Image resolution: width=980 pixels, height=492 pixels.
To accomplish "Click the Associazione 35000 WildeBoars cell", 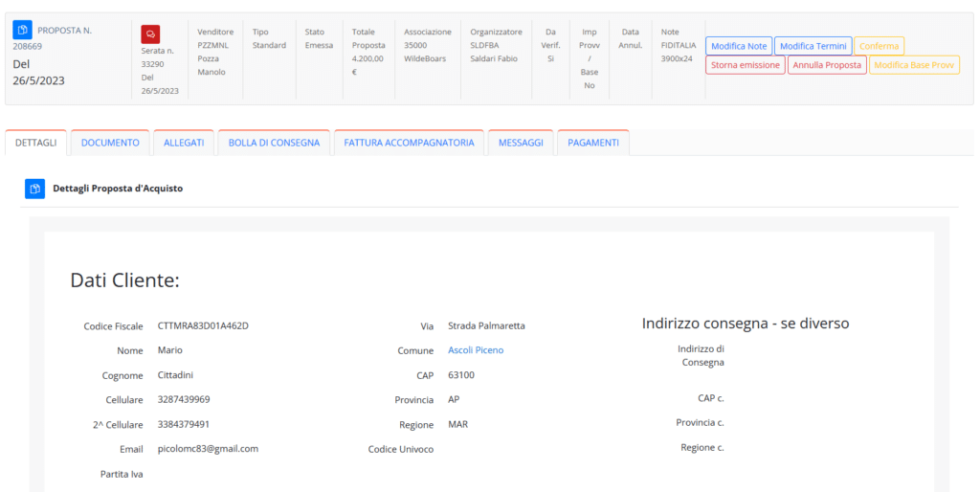I will click(x=428, y=45).
